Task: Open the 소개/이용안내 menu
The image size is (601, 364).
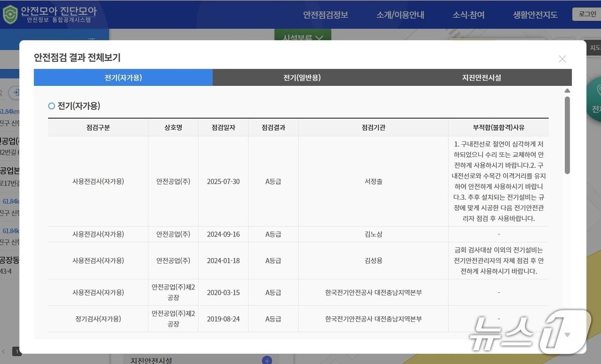Action: tap(400, 14)
